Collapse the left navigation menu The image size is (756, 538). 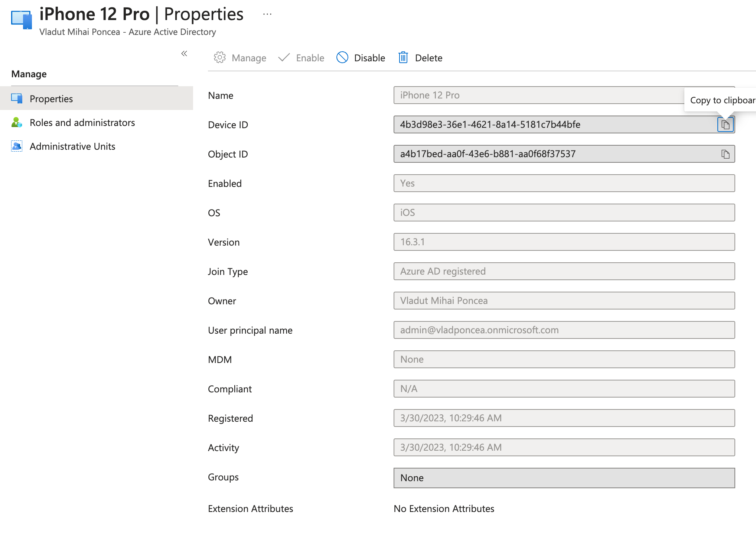(x=184, y=54)
